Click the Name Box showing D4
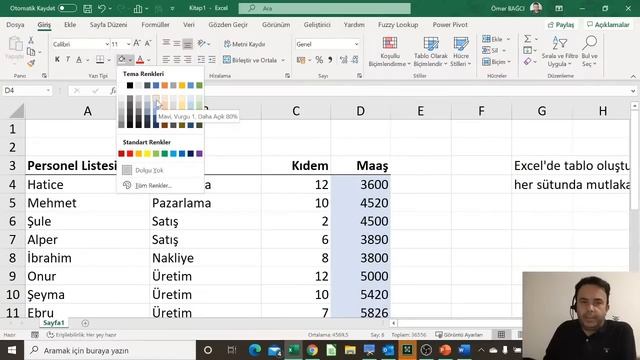This screenshot has height=360, width=640. point(27,91)
